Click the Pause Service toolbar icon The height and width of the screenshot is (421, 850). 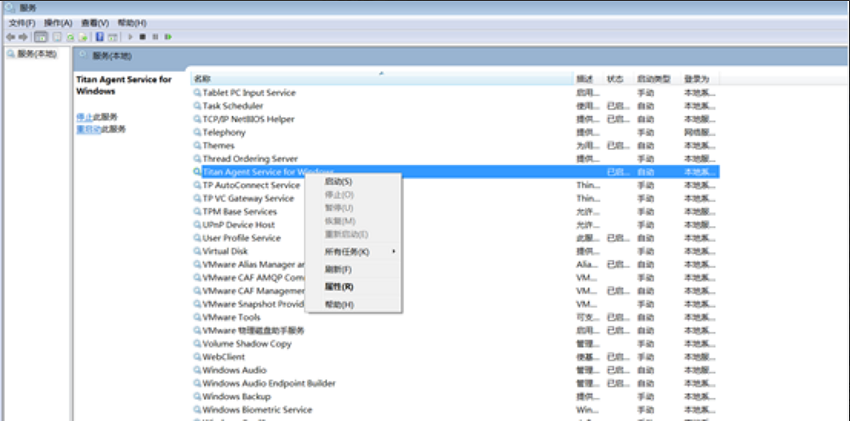click(156, 37)
